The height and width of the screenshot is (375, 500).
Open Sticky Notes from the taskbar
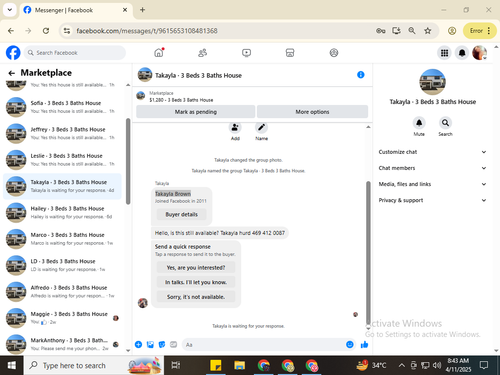click(216, 366)
